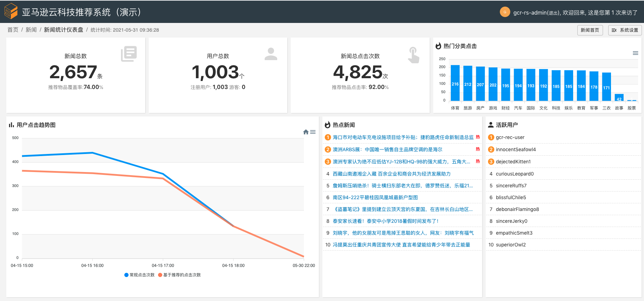Click the user avatar icon
644x301 pixels.
coord(505,12)
